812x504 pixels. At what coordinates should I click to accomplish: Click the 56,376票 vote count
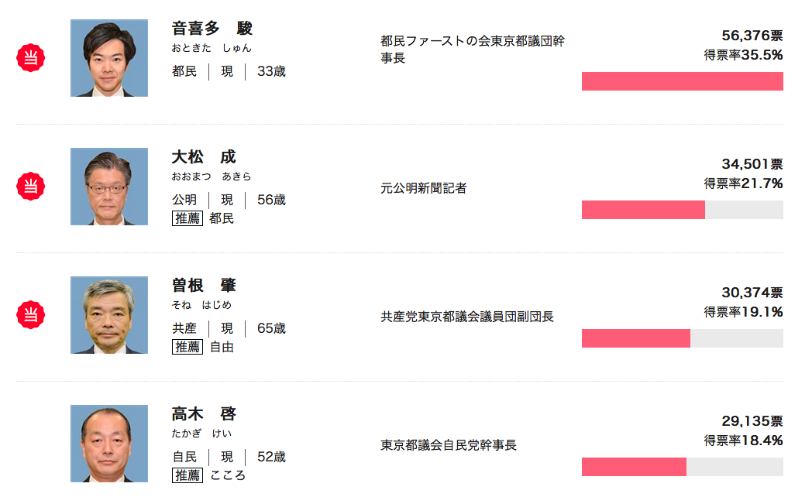[752, 36]
